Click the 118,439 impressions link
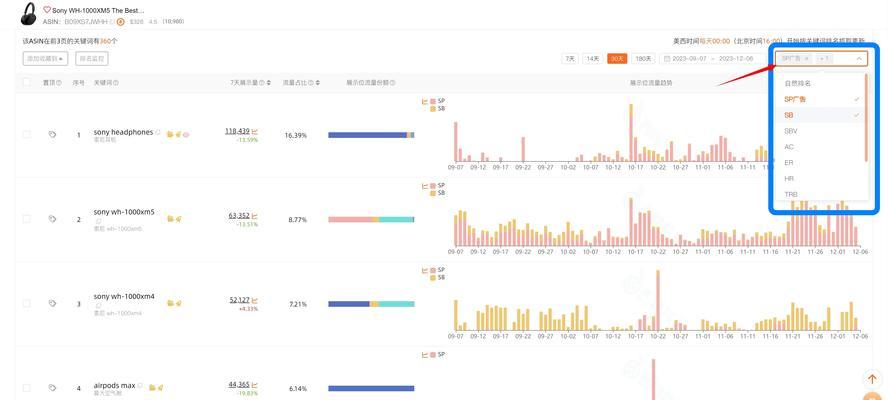Screen dimensions: 888x400 click(x=237, y=131)
